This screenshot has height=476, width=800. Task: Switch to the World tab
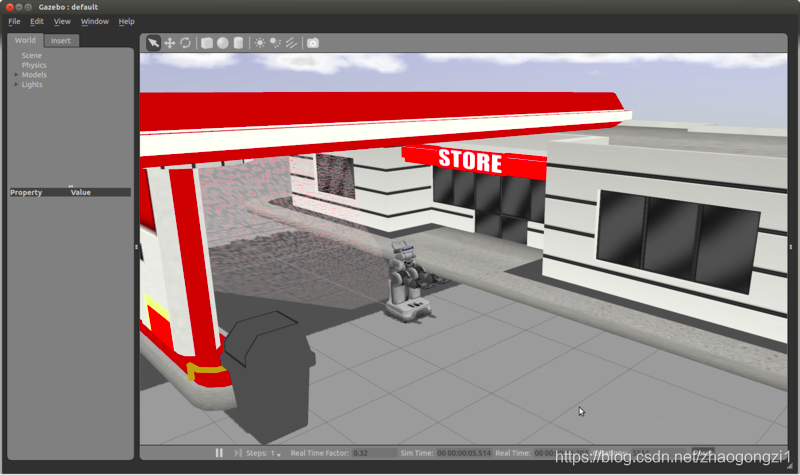click(x=25, y=40)
